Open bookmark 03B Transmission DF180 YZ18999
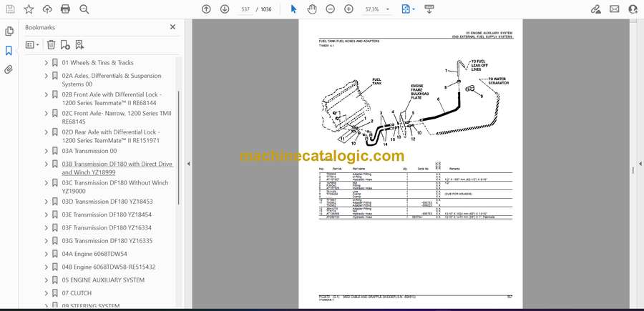The height and width of the screenshot is (311, 644). [x=117, y=168]
